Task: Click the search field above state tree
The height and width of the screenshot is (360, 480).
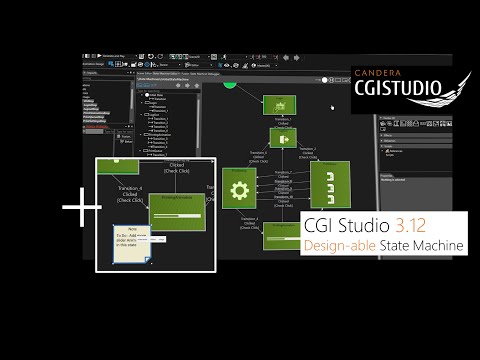Action: pos(167,91)
